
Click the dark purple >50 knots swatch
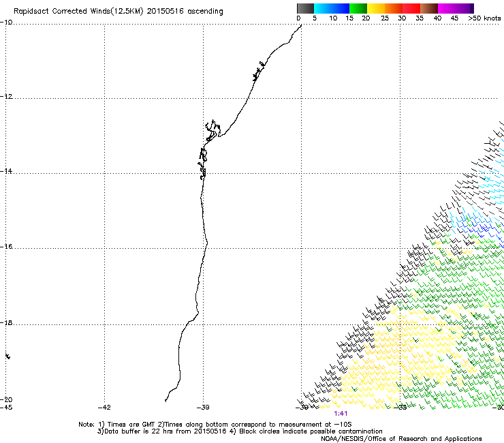point(472,8)
